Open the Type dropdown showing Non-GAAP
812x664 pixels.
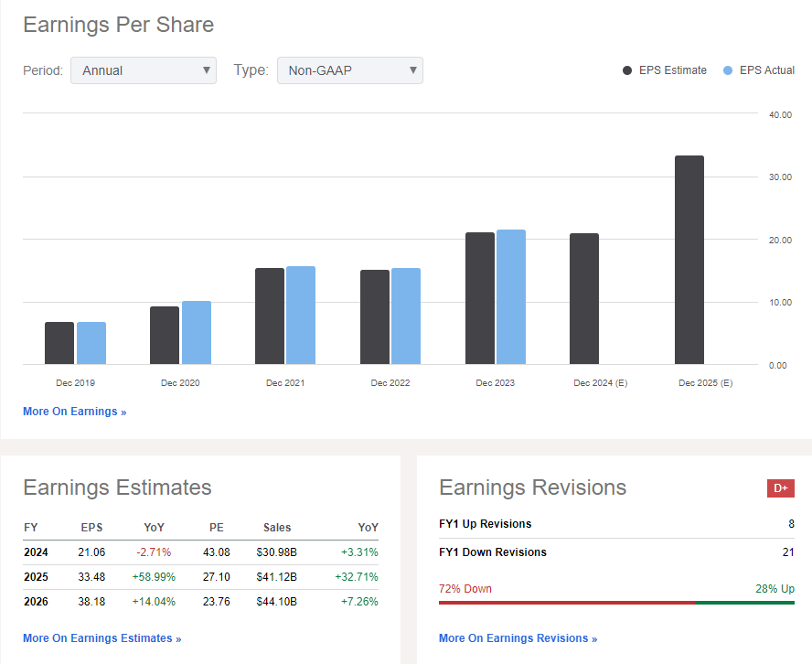coord(350,70)
